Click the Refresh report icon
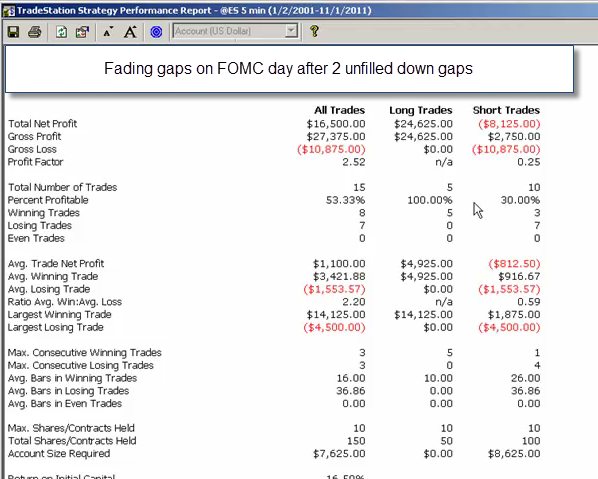Image resolution: width=598 pixels, height=479 pixels. pos(61,32)
